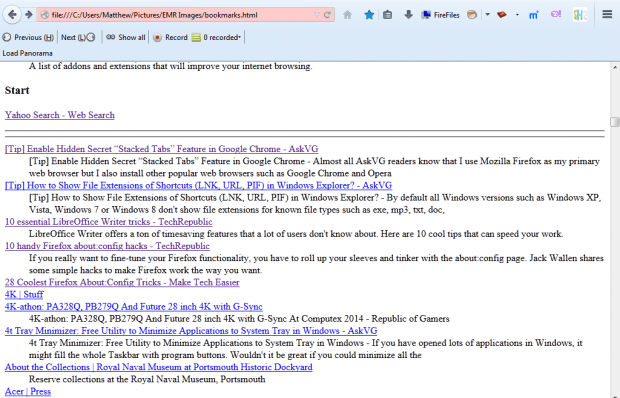Expand the dropdown arrow next to jar icon
The height and width of the screenshot is (398, 620).
click(x=488, y=15)
